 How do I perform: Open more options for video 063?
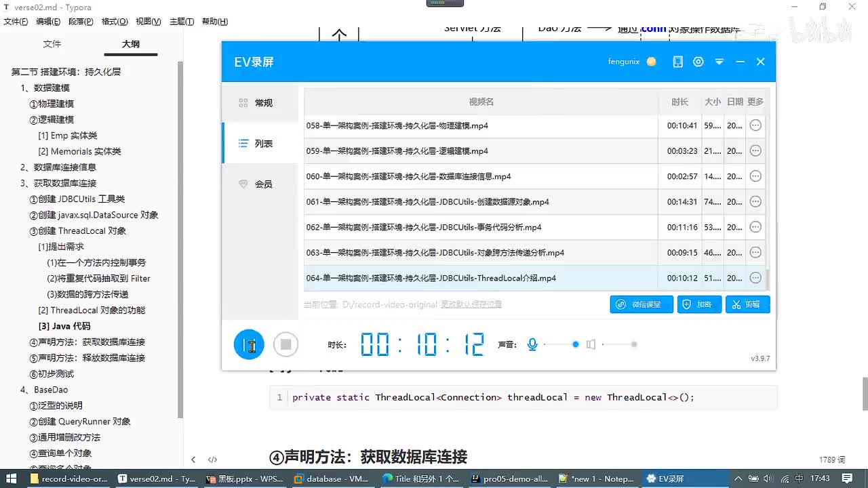[755, 252]
